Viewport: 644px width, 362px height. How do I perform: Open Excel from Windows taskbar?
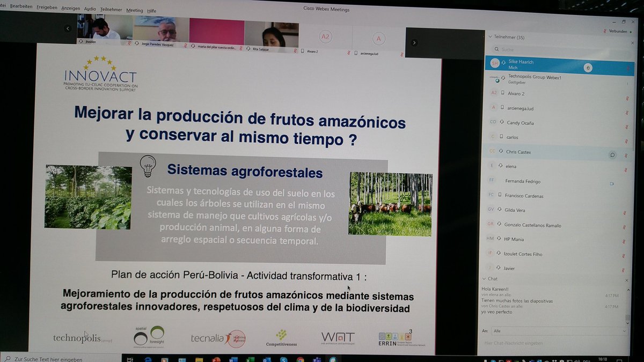[x=250, y=360]
